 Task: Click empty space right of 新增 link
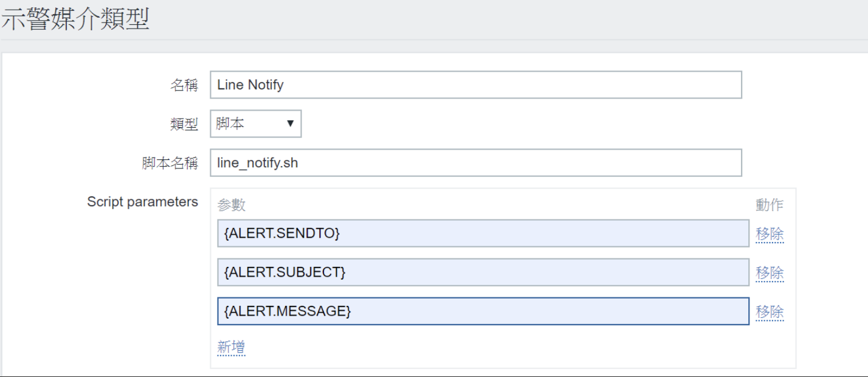tap(486, 348)
